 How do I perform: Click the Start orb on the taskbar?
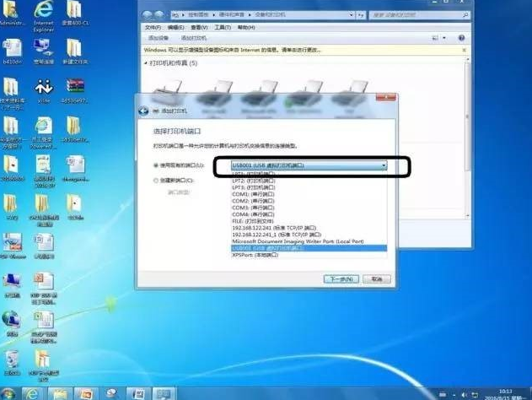tap(8, 393)
